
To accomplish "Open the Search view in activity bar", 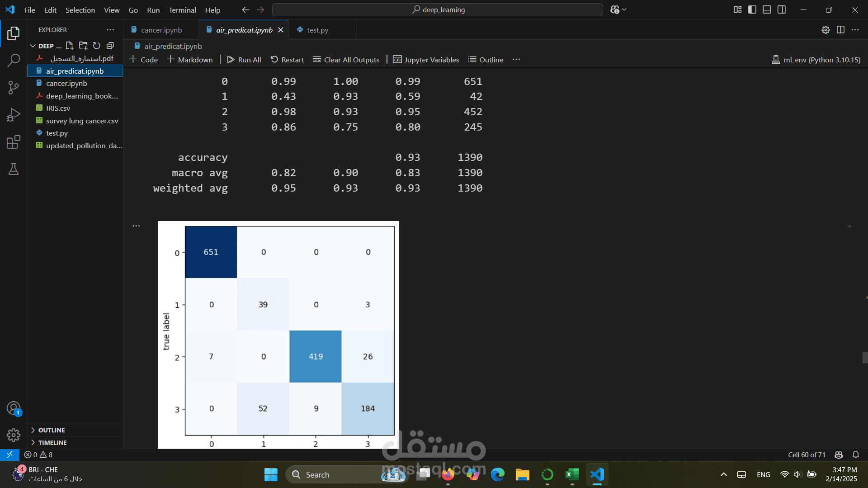I will 14,60.
